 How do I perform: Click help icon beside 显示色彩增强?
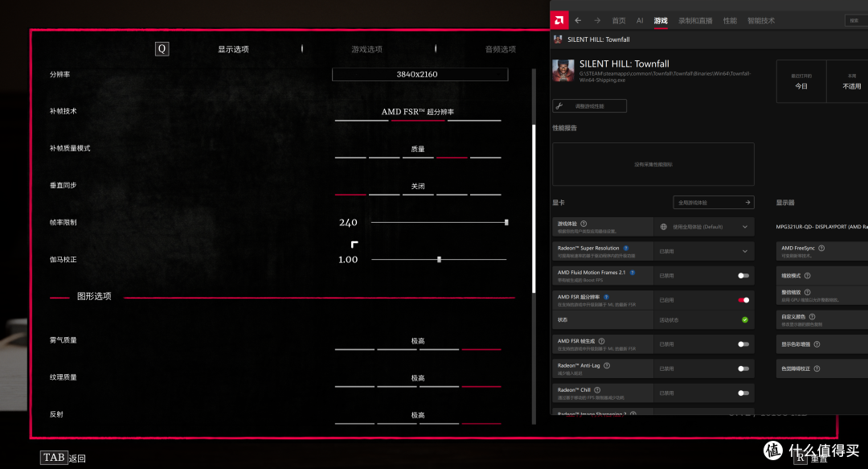pyautogui.click(x=817, y=344)
